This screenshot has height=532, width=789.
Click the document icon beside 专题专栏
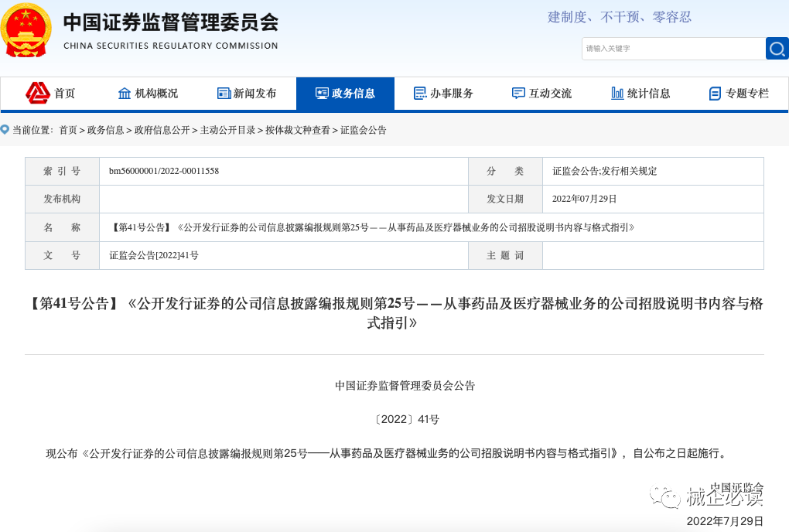coord(715,94)
